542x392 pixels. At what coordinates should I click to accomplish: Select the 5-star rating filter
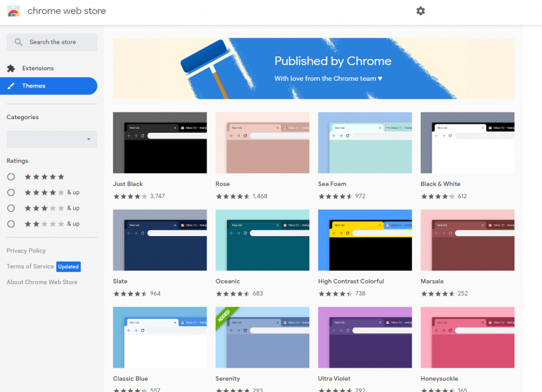click(11, 177)
